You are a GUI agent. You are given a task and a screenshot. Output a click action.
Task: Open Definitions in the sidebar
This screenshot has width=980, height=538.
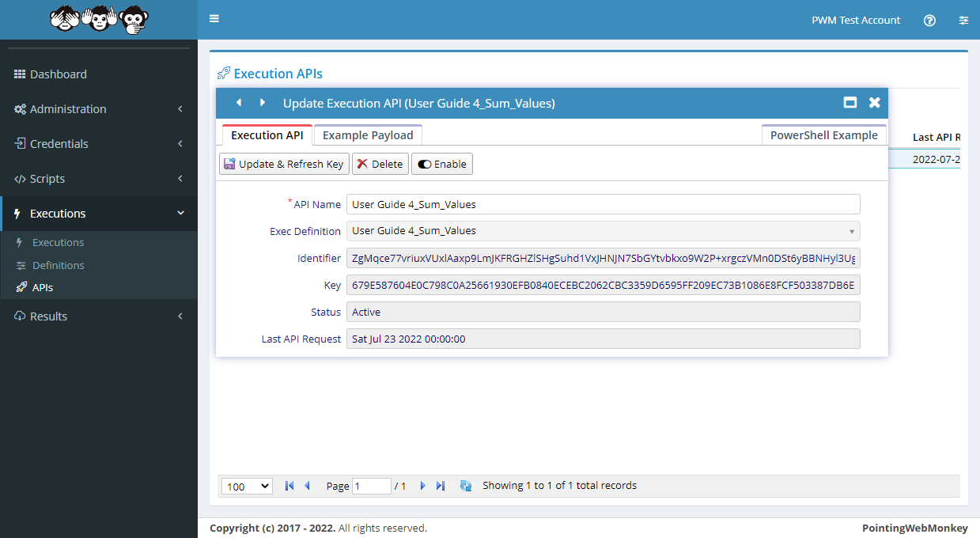tap(58, 265)
